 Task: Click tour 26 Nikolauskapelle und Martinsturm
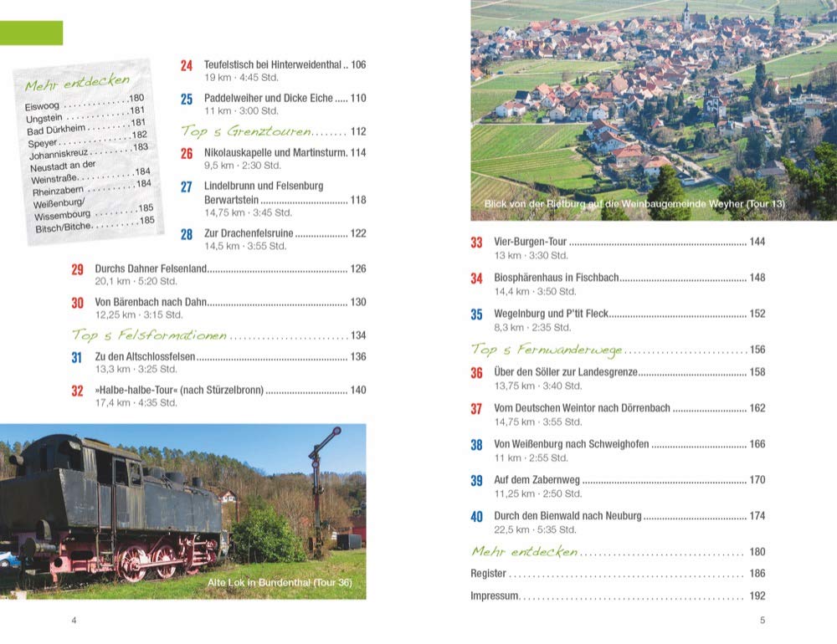[x=276, y=152]
